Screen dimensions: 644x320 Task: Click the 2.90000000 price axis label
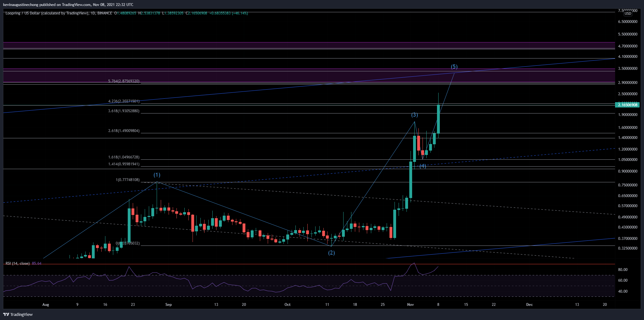[628, 83]
